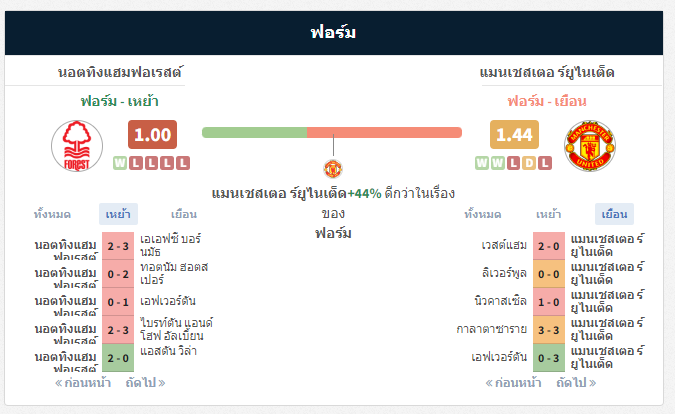Click the green and red form comparison bar

click(x=332, y=133)
